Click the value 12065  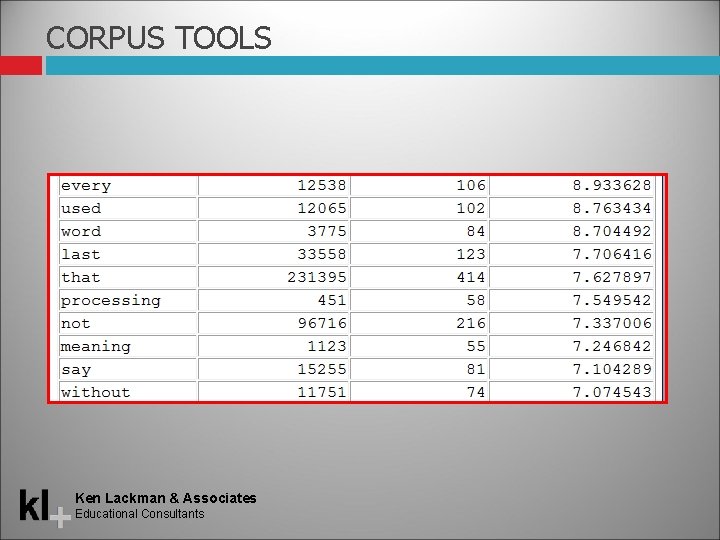(x=322, y=208)
